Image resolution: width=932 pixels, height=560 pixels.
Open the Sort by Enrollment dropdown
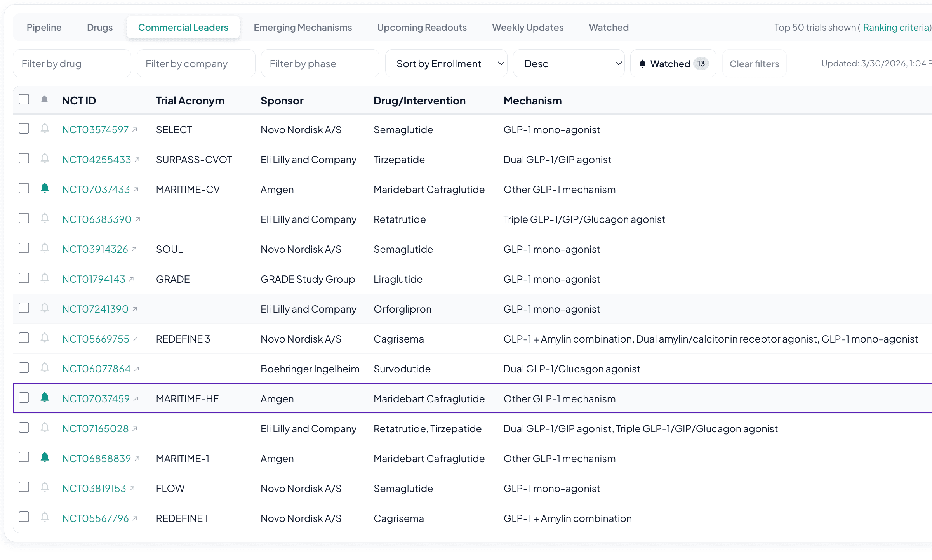pos(446,63)
